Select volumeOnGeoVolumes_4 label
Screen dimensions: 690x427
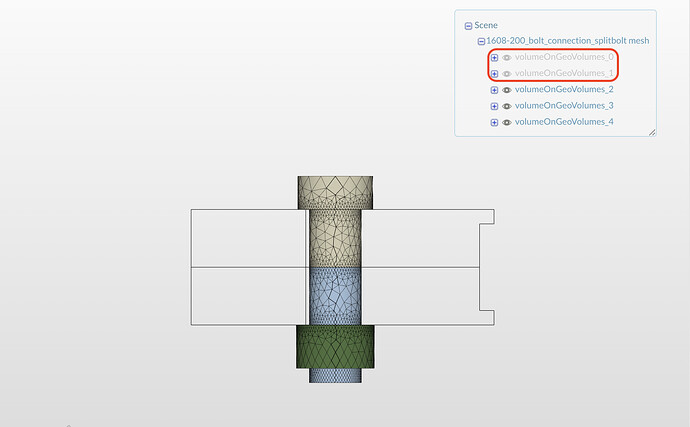564,122
